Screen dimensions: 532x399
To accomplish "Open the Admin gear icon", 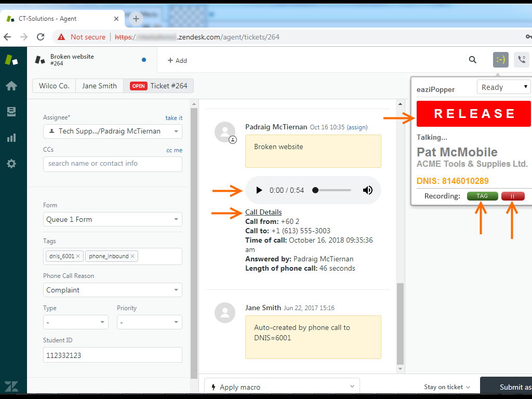I will tap(11, 164).
